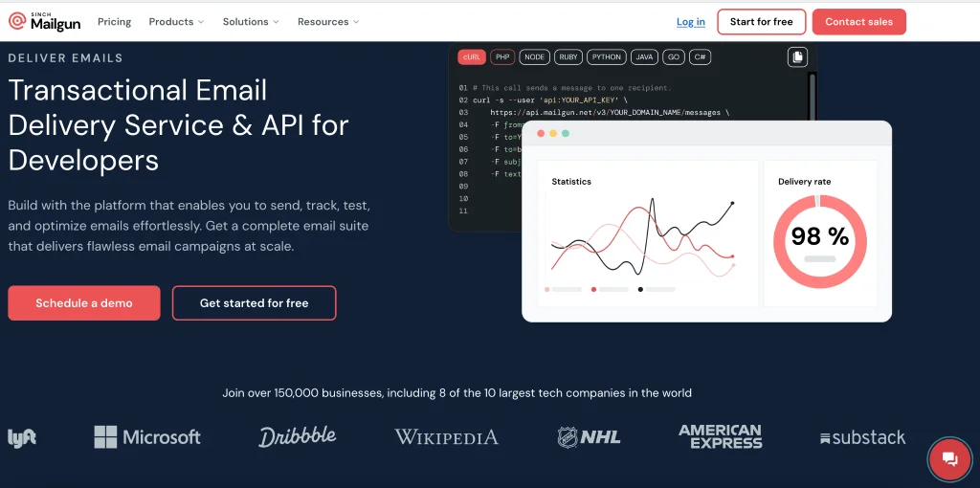Click the Lyft logo

click(x=22, y=437)
